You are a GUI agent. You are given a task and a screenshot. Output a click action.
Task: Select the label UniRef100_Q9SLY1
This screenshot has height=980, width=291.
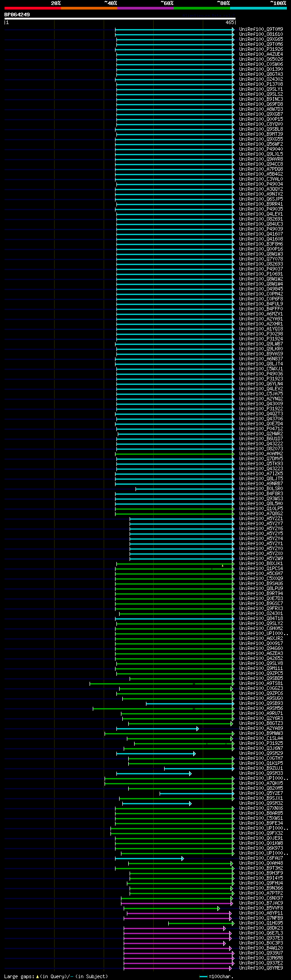tap(261, 89)
